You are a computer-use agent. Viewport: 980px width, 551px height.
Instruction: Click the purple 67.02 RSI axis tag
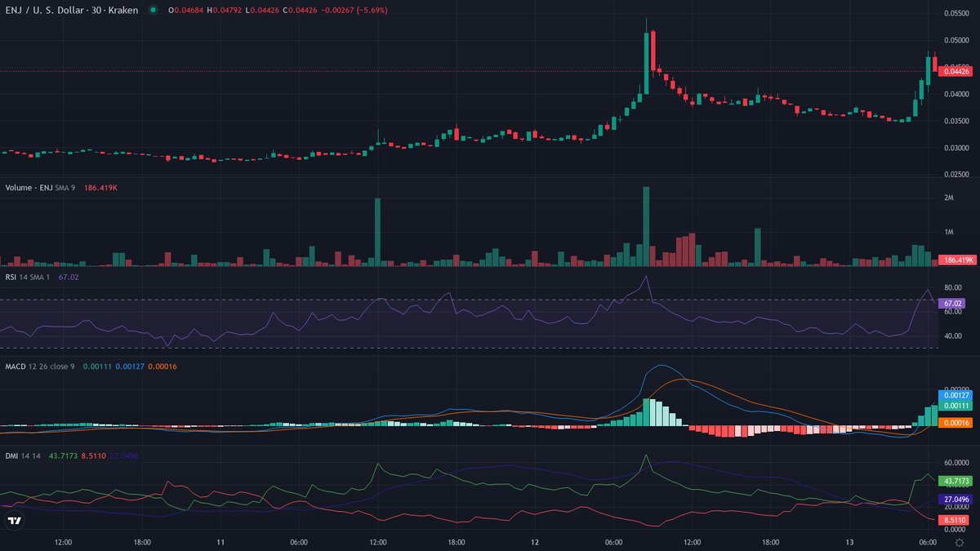(x=953, y=303)
